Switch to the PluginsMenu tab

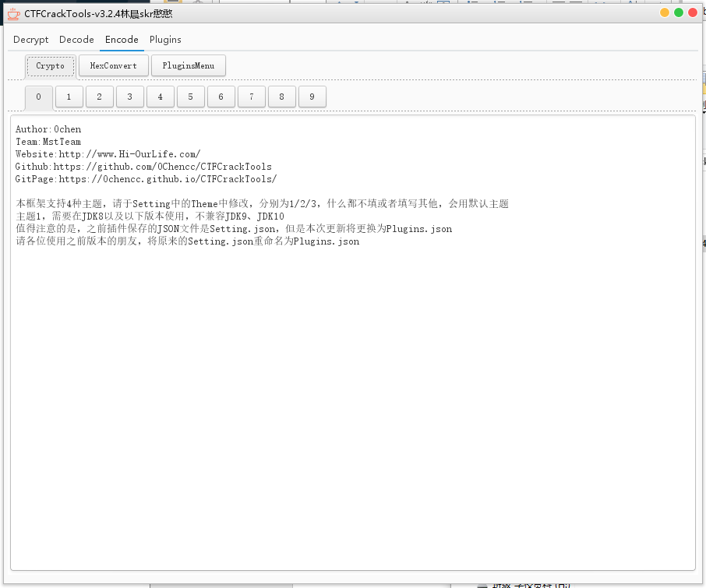[189, 65]
